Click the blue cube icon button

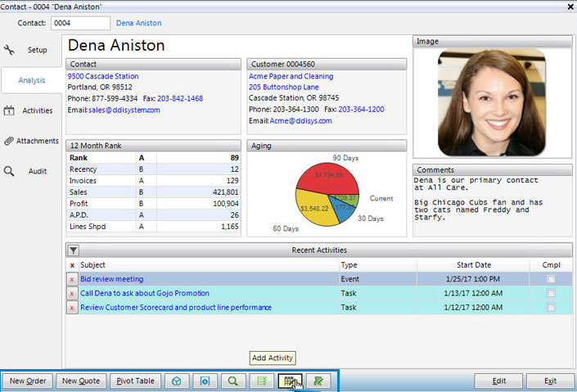(x=177, y=381)
